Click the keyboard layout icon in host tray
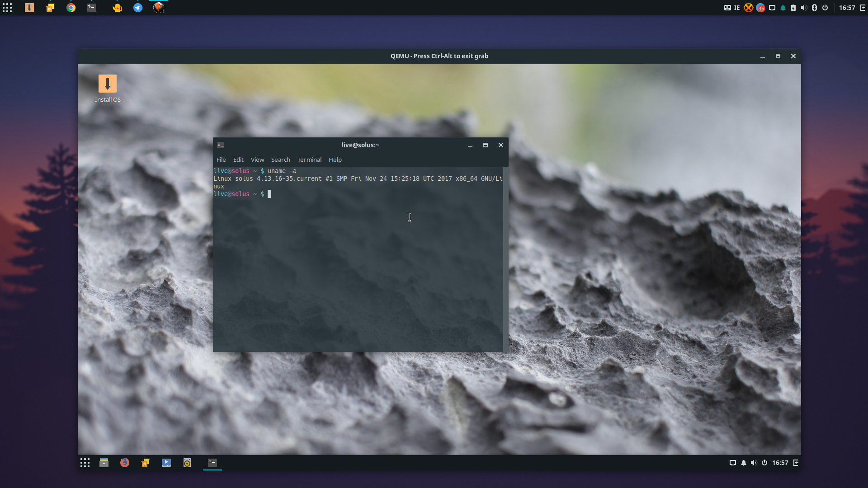This screenshot has width=868, height=488. [x=727, y=8]
